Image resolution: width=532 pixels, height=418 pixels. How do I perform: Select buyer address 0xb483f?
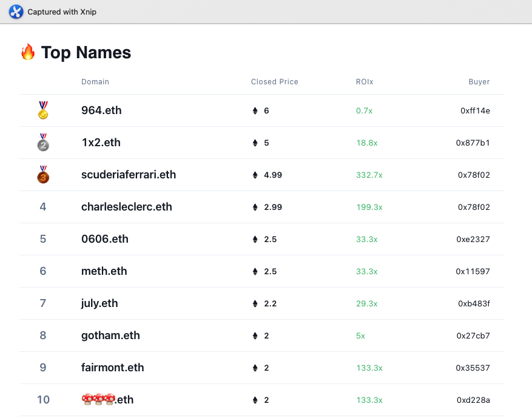click(474, 303)
